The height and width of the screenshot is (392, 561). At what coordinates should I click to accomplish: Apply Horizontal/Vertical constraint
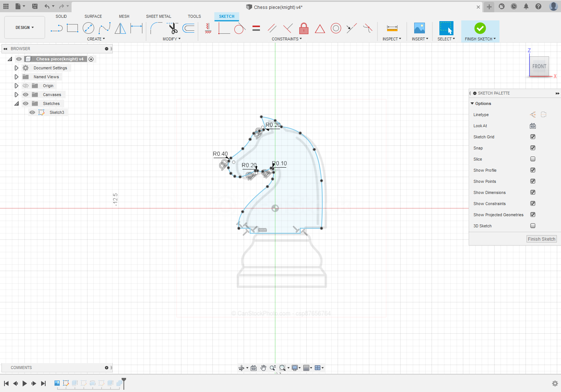(208, 28)
